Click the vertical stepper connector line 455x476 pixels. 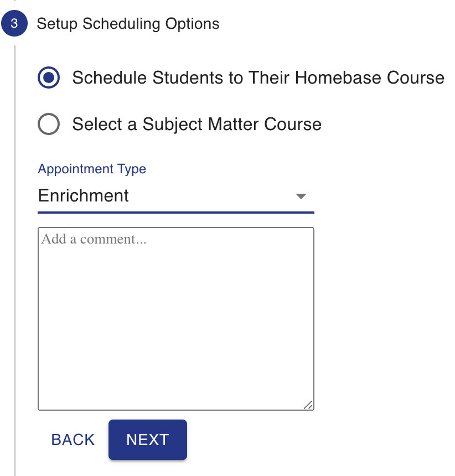[x=15, y=258]
